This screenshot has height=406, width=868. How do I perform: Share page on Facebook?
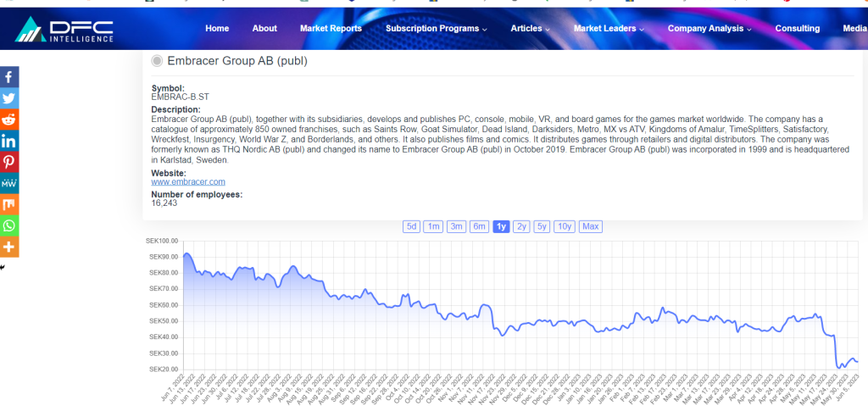point(9,77)
